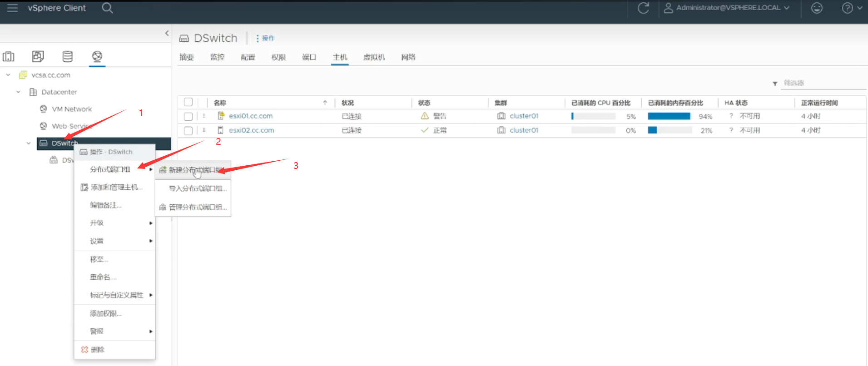Image resolution: width=868 pixels, height=366 pixels.
Task: Toggle the select-all hosts checkbox
Action: [188, 102]
